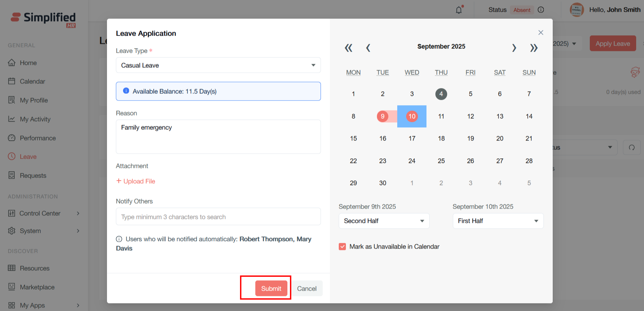
Task: Click the status info icon
Action: [x=541, y=10]
